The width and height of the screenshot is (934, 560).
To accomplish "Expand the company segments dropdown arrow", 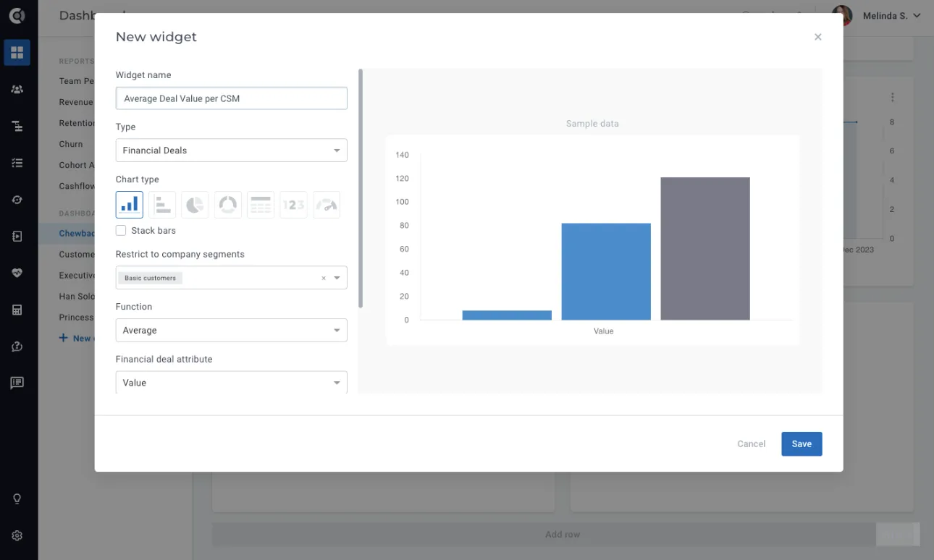I will (x=337, y=278).
